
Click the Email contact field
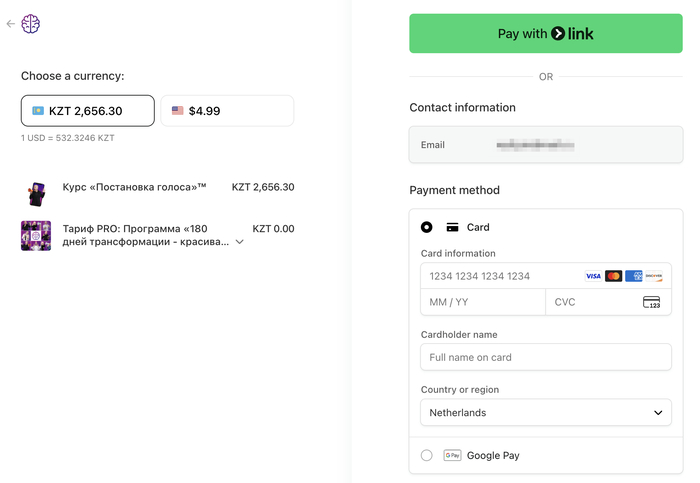(546, 145)
